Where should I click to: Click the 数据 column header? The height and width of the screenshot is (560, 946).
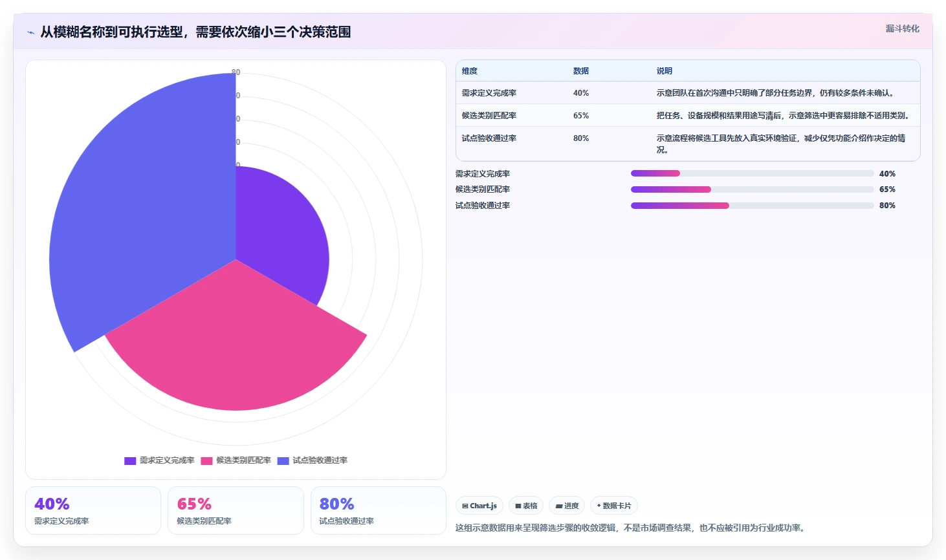(581, 71)
